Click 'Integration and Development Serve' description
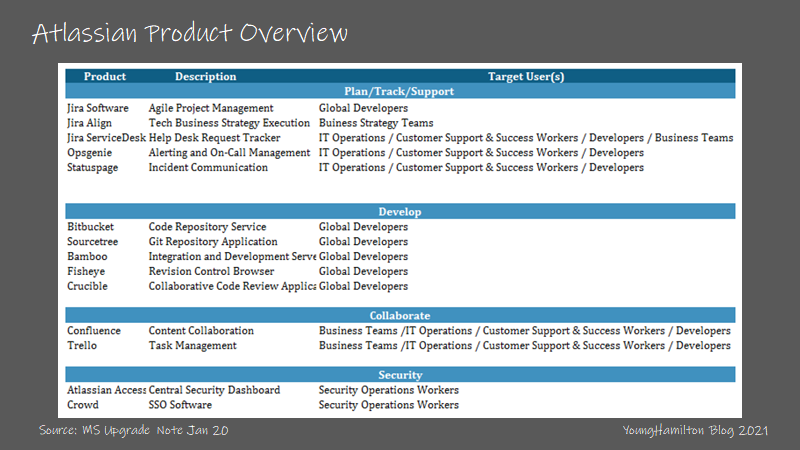Viewport: 800px width, 450px height. (x=232, y=256)
